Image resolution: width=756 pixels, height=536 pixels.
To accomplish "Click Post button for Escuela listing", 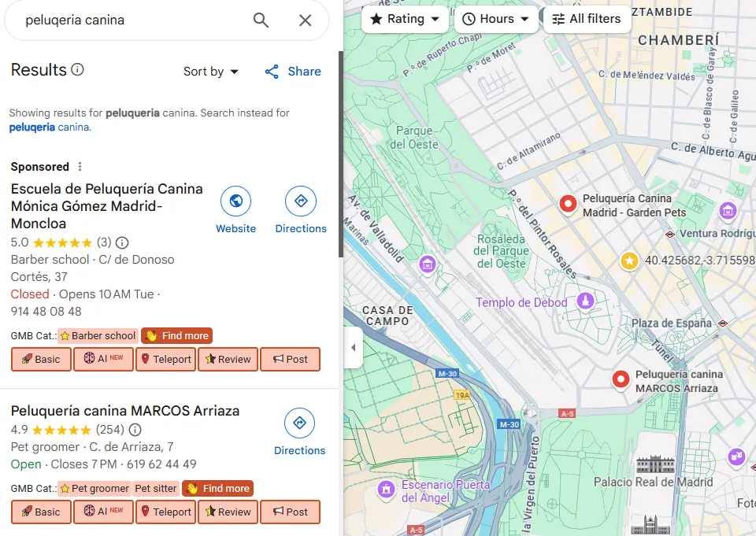I will (x=291, y=359).
